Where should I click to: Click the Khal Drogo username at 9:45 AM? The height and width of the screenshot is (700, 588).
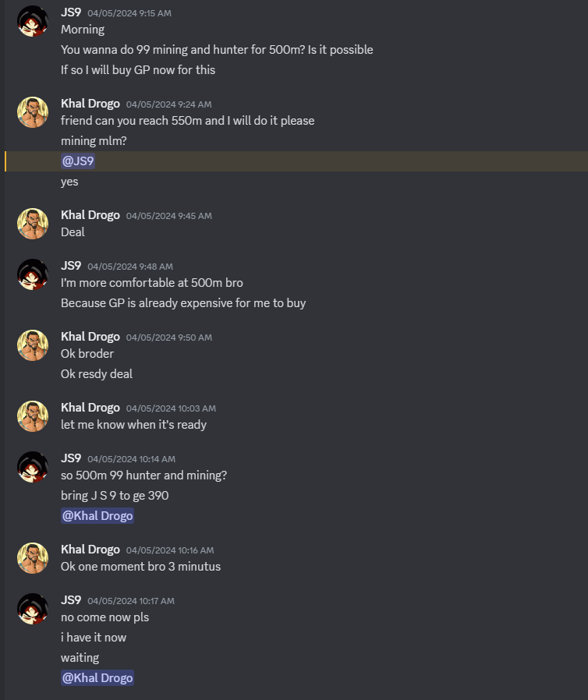click(90, 215)
